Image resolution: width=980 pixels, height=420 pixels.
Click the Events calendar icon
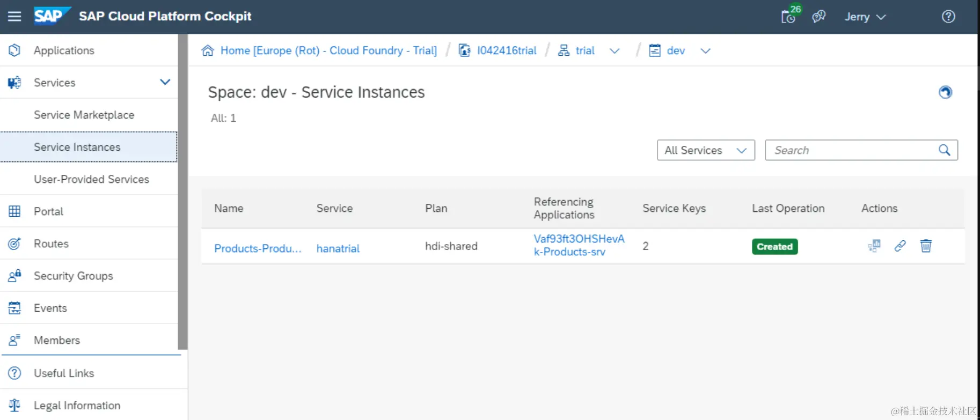coord(14,308)
